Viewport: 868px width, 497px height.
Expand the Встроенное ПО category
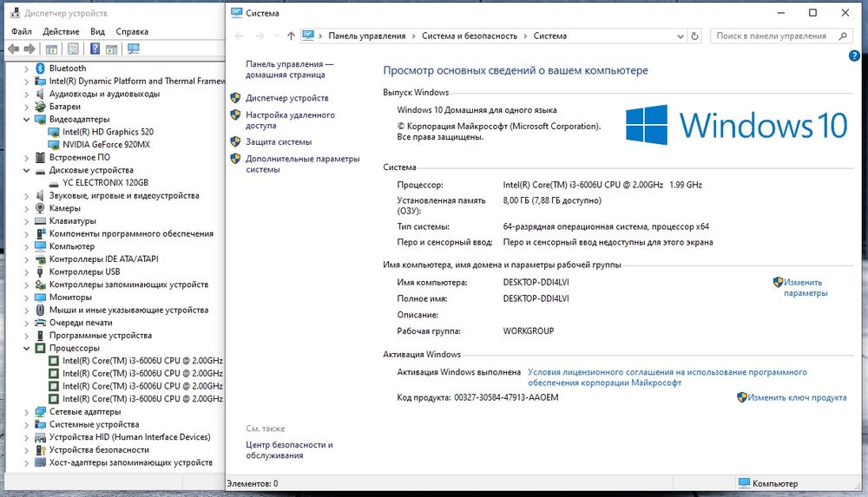(x=26, y=157)
